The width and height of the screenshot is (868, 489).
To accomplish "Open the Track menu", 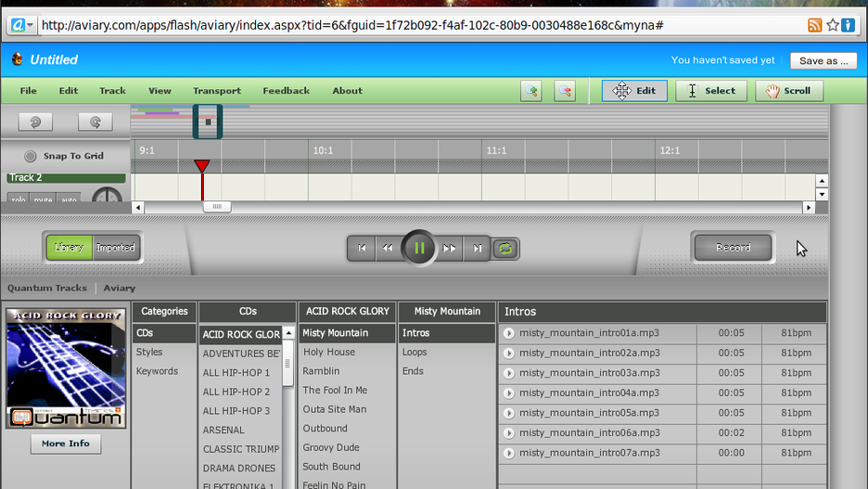I will [x=112, y=91].
